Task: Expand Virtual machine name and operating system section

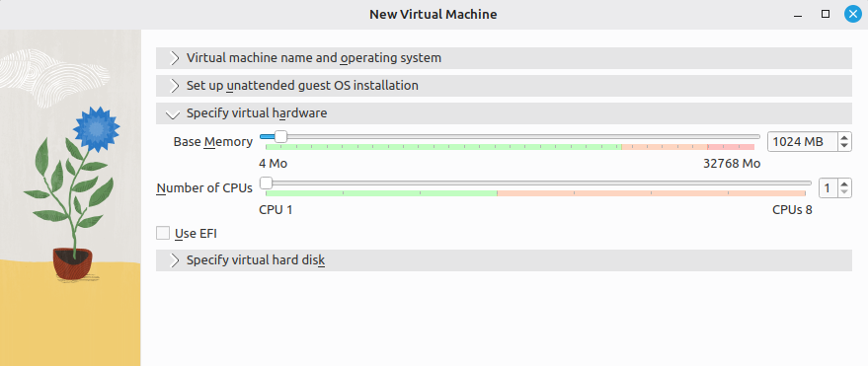Action: [x=504, y=58]
